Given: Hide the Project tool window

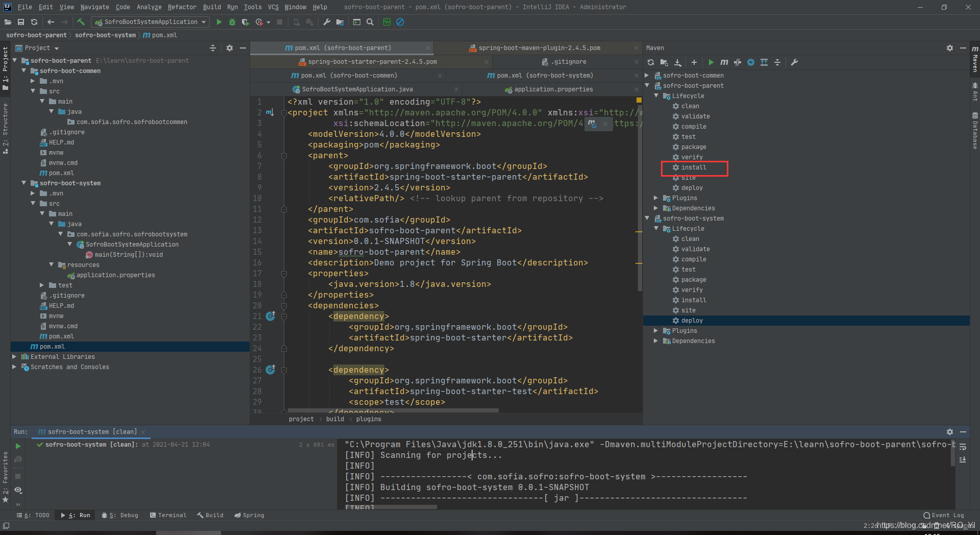Looking at the screenshot, I should (243, 48).
